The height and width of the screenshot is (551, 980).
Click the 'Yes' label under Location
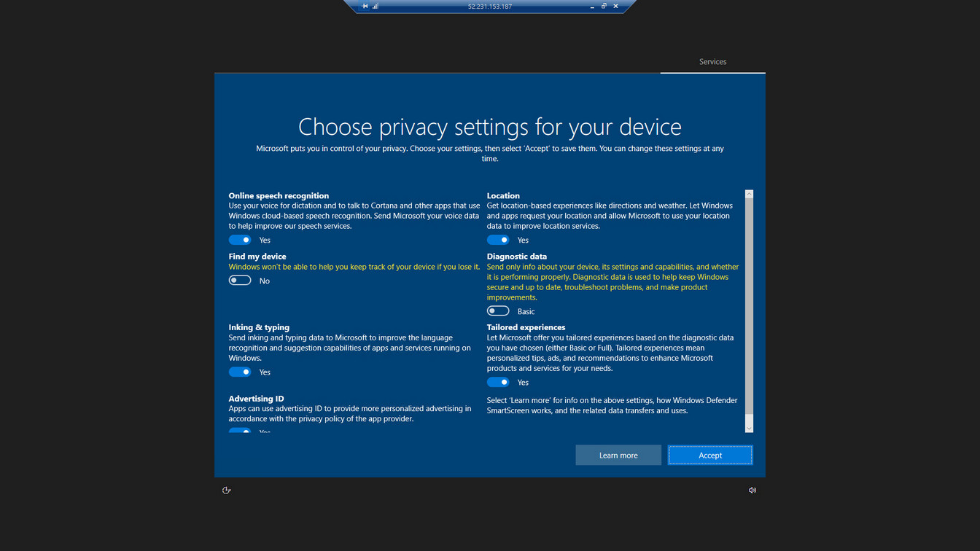523,241
